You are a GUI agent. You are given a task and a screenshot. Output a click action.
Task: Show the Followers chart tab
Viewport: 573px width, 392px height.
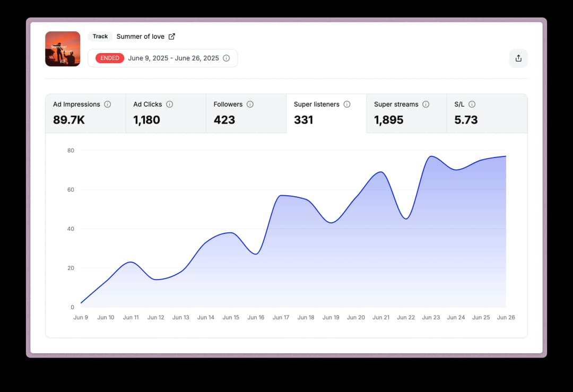coord(246,114)
